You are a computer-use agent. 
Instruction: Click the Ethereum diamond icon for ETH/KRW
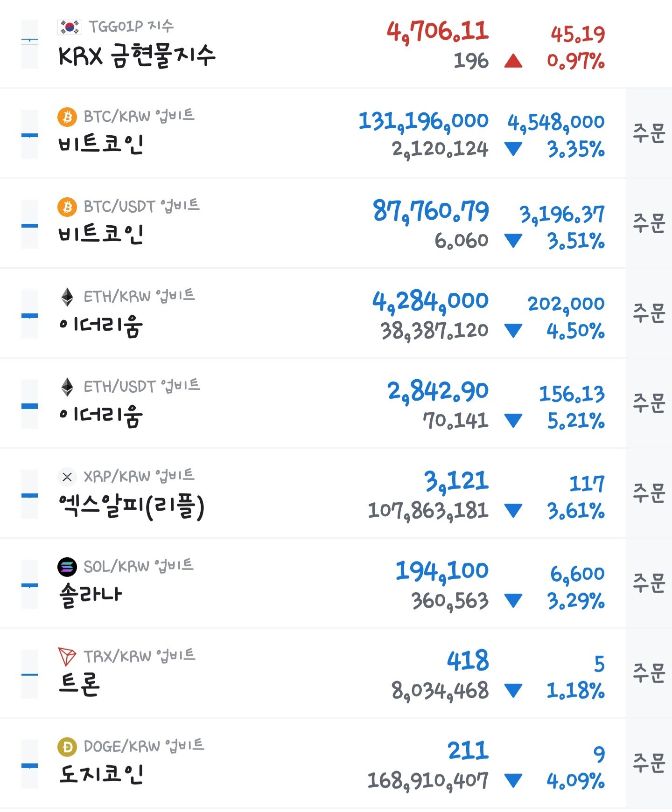67,297
